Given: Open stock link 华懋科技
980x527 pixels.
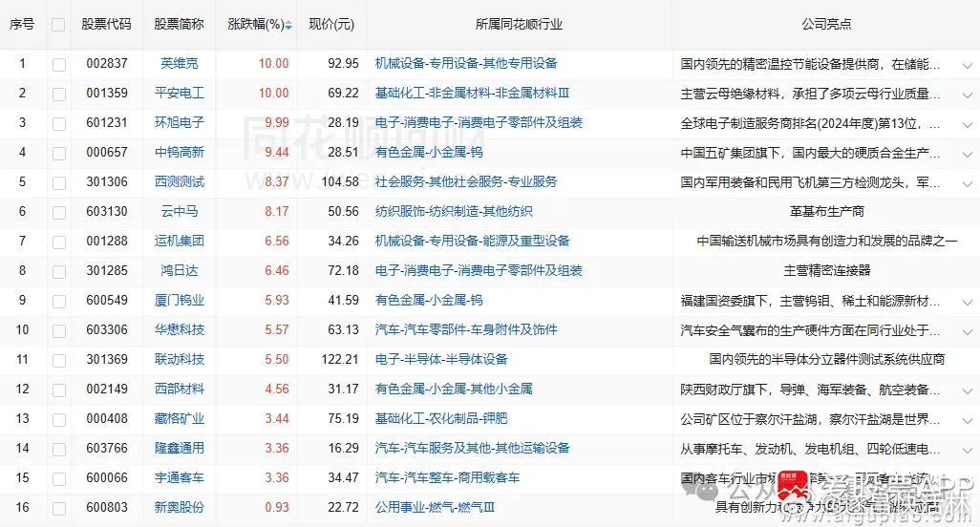Looking at the screenshot, I should click(x=180, y=329).
